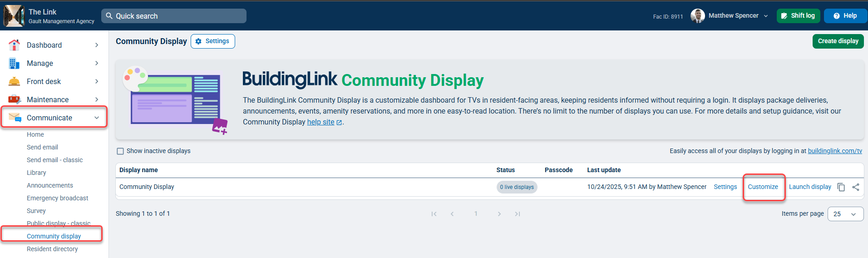Click the copy display link icon
The image size is (868, 258).
point(841,187)
